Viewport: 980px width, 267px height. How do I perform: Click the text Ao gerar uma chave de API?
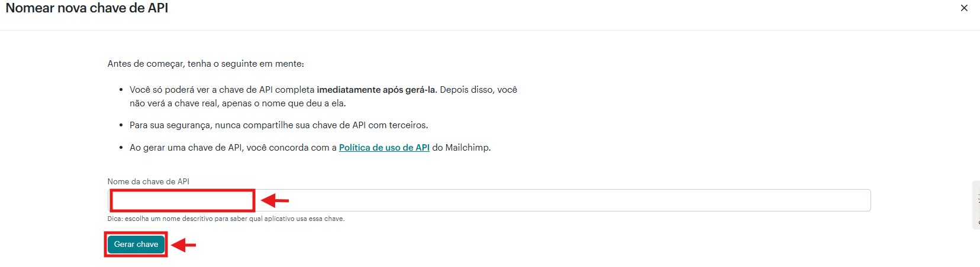186,148
